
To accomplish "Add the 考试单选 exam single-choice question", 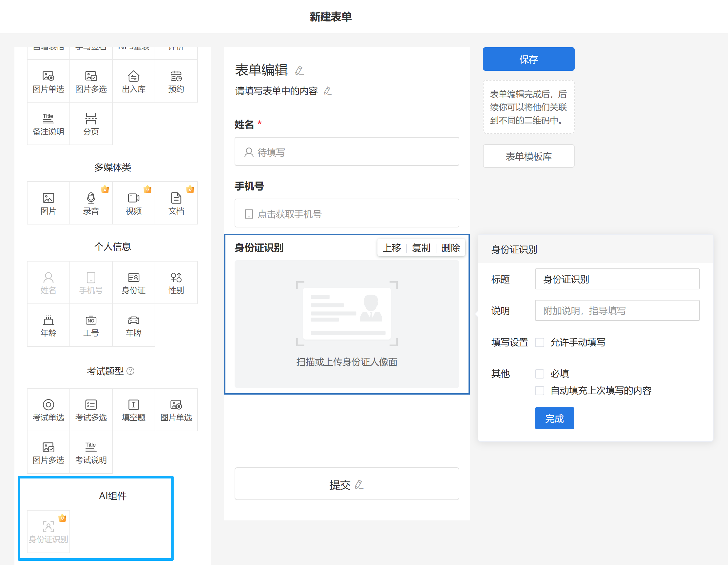I will (48, 409).
